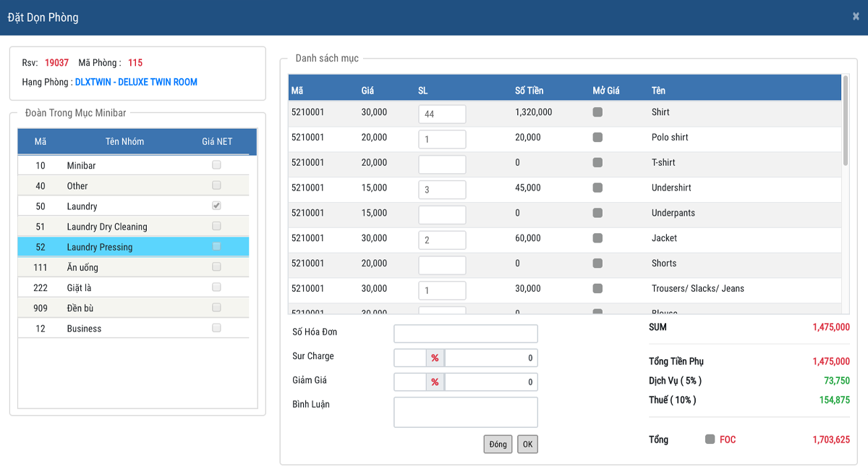
Task: Close the Đặt Dọn Phòng dialog
Action: pos(856,16)
